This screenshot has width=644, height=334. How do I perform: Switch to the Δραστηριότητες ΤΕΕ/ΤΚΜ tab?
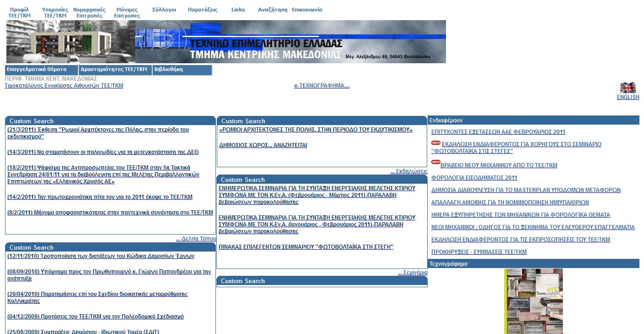click(x=115, y=70)
